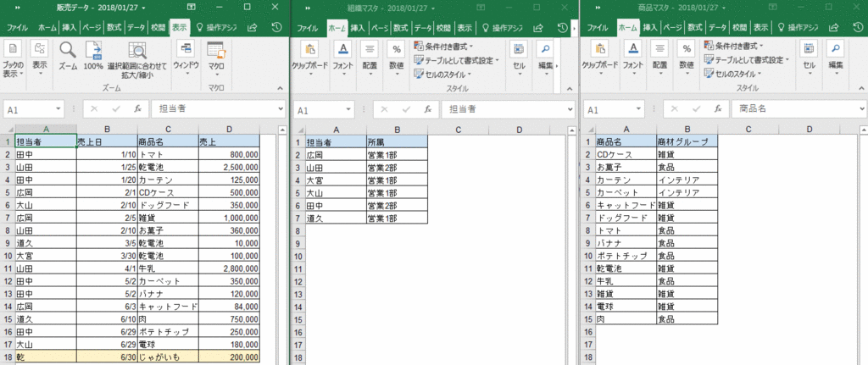Expand セルのスタイル in 組織マスタ window
This screenshot has height=365, width=868.
[x=442, y=74]
